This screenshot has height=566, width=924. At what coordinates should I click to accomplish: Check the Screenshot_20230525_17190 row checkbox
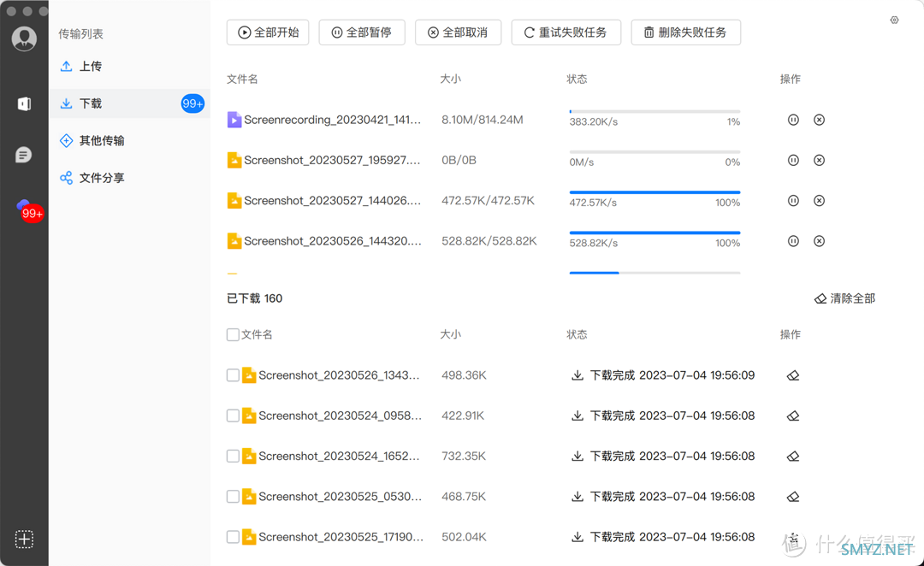click(233, 537)
